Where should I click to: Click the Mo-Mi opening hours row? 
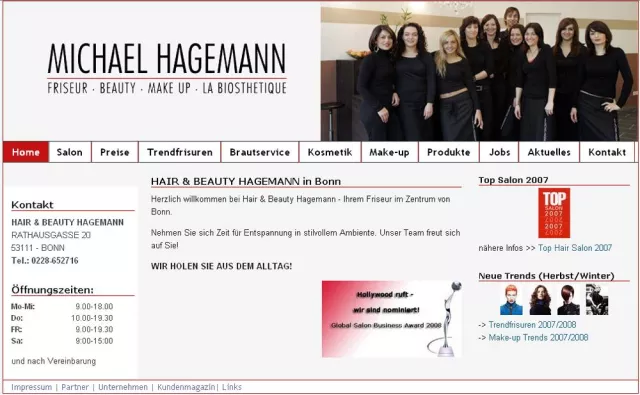62,306
